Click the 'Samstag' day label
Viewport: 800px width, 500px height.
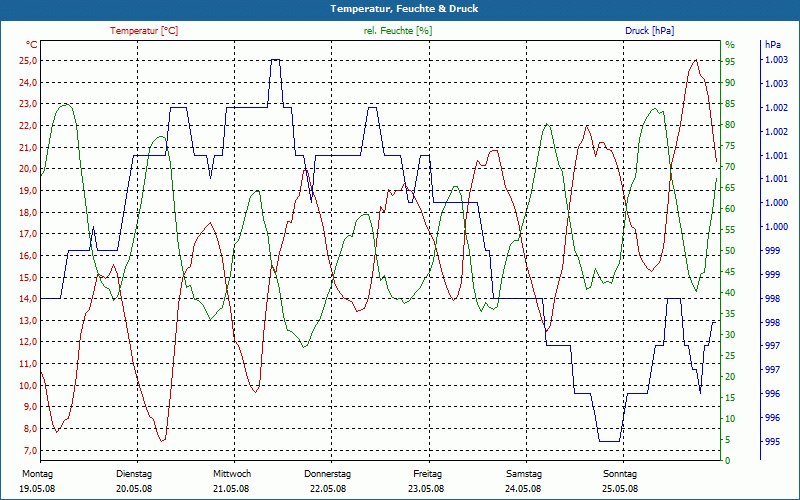524,474
